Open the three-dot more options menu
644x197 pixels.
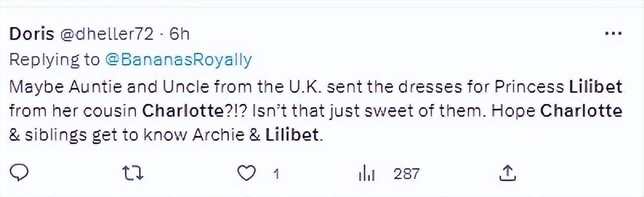pos(615,34)
